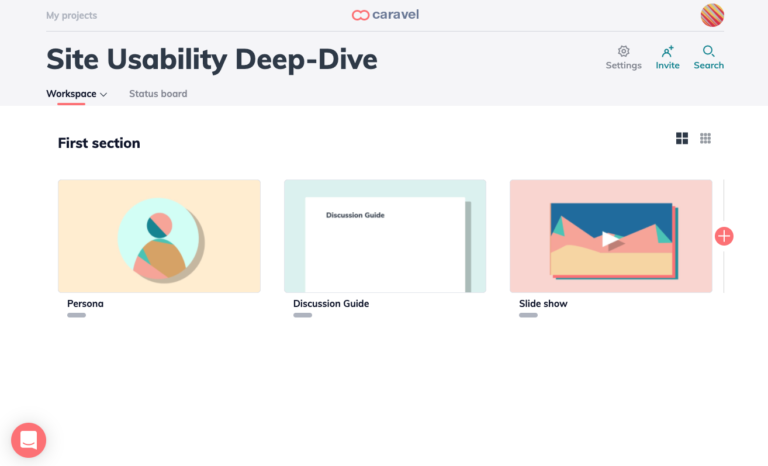Play the Slide show video icon
This screenshot has width=768, height=466.
tap(611, 239)
